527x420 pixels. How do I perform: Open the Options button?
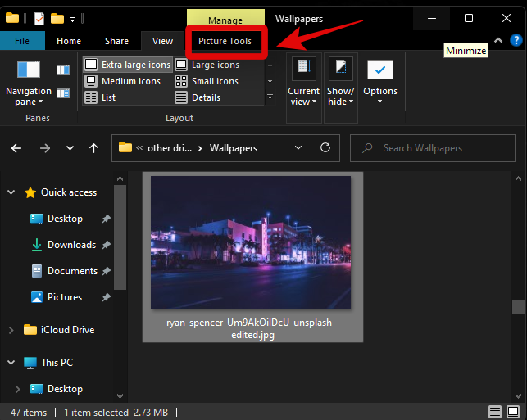pyautogui.click(x=380, y=82)
